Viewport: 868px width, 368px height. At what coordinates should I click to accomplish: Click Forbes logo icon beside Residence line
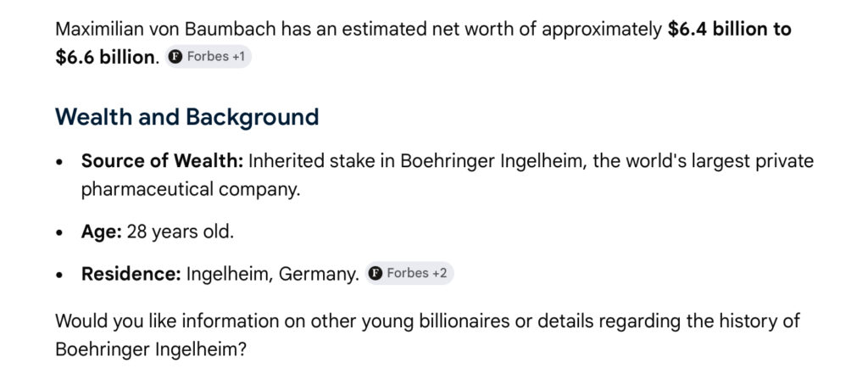point(376,273)
